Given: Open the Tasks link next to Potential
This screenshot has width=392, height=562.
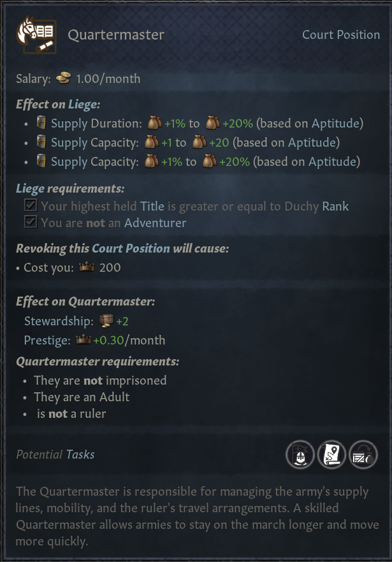Looking at the screenshot, I should (x=80, y=454).
